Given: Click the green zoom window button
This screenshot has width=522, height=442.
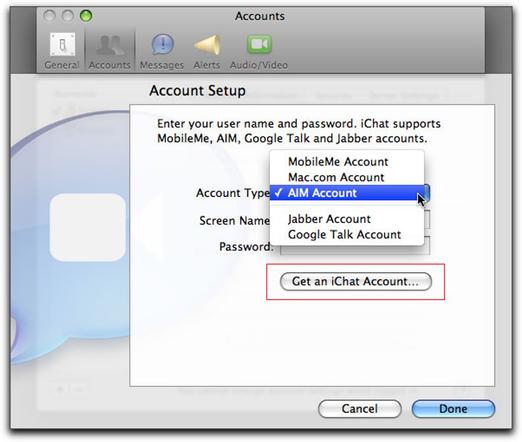Looking at the screenshot, I should click(x=86, y=16).
